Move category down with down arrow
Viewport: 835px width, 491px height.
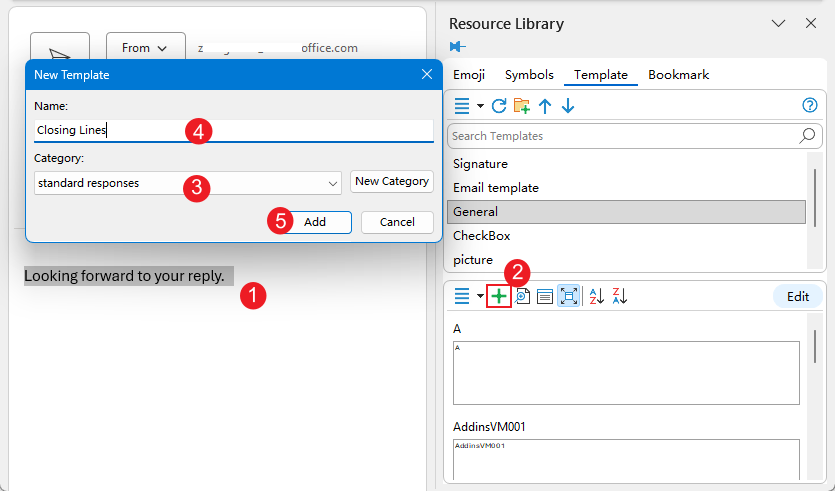(x=568, y=106)
